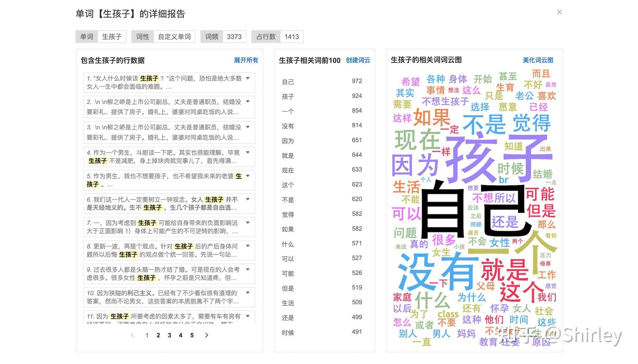Expand row 1 about 女人什么时候该生孩子
The width and height of the screenshot is (638, 364).
click(248, 78)
